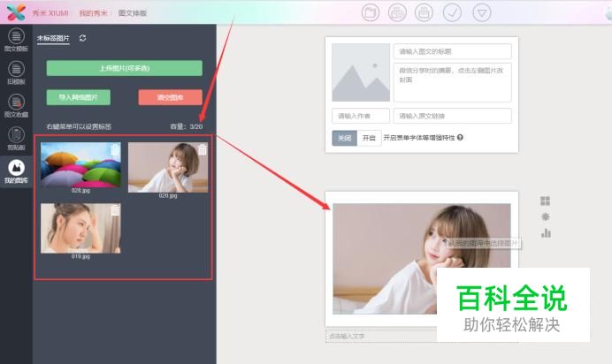The width and height of the screenshot is (612, 364).
Task: Open 旧模板 in the left sidebar
Action: pos(16,72)
